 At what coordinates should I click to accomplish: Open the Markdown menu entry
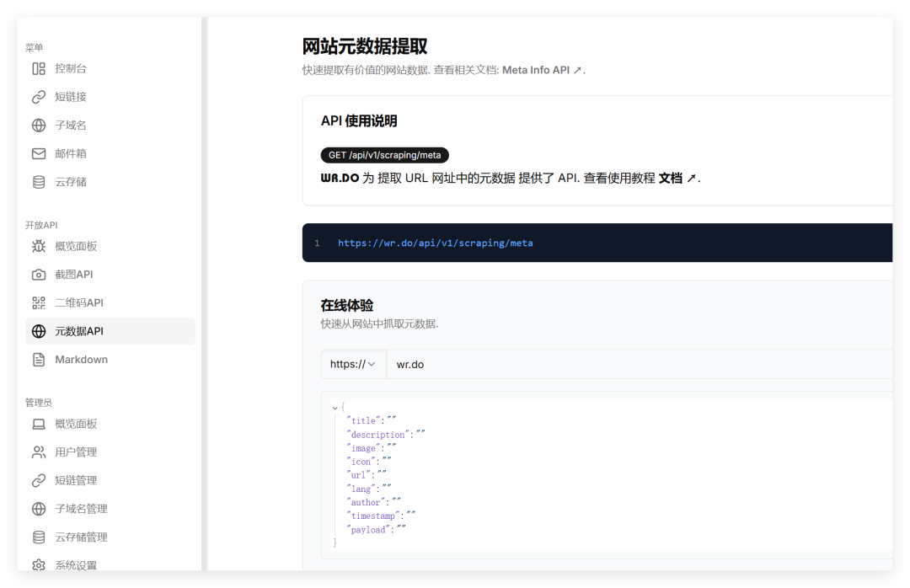click(110, 360)
